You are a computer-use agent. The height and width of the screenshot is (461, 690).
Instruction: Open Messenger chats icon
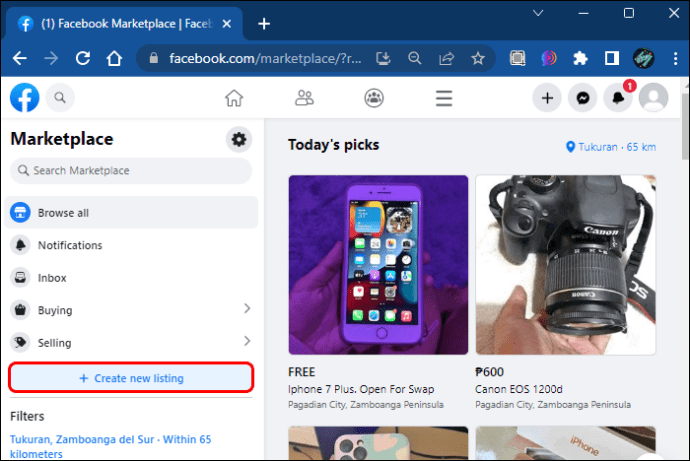tap(583, 98)
